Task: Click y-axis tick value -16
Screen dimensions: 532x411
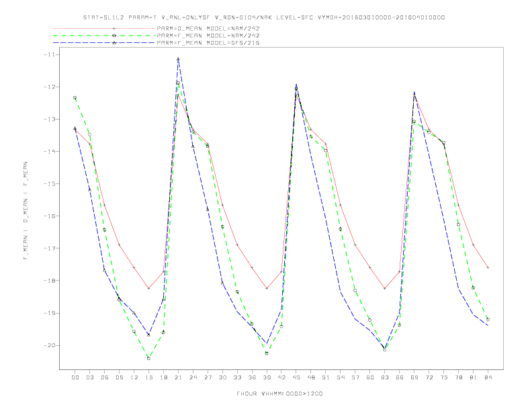Action: [50, 216]
